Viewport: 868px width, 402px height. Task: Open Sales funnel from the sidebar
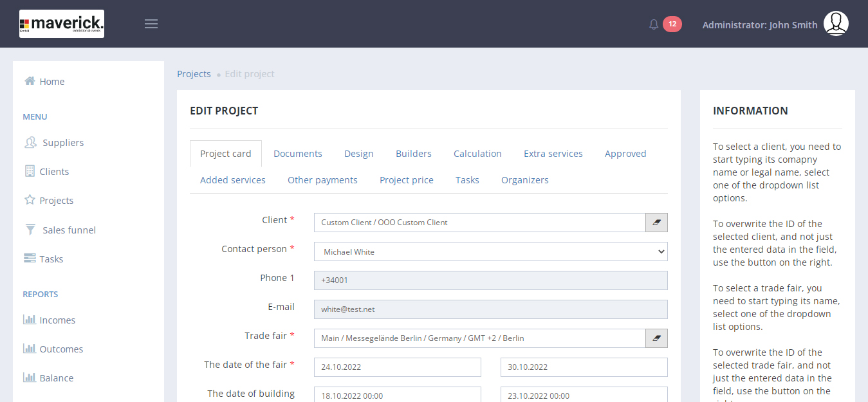[x=69, y=230]
